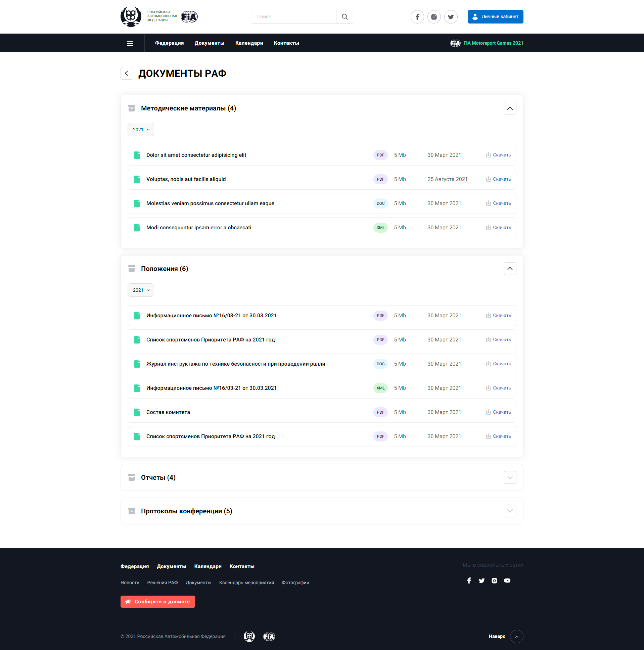Open Документы in top navigation

click(209, 43)
